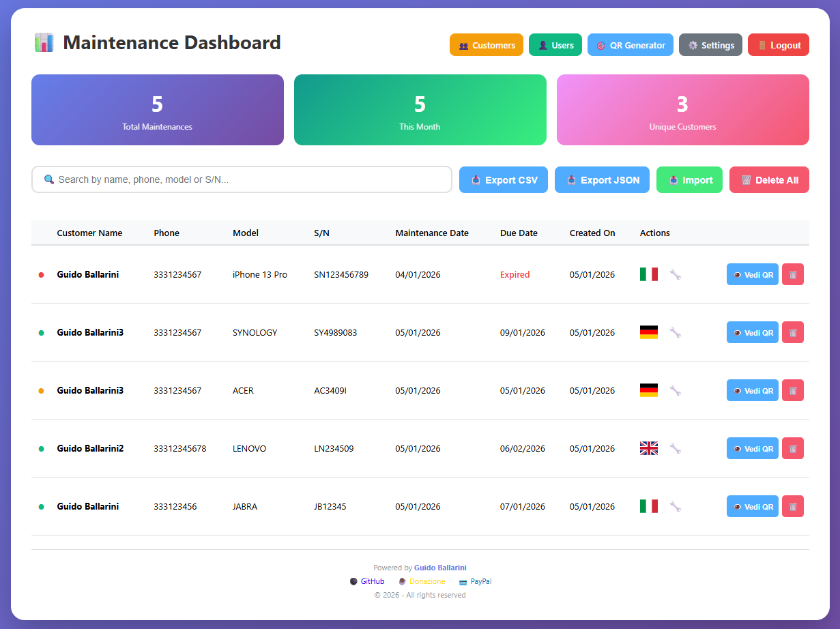Delete the iPhone 13 Pro maintenance entry
Image resolution: width=840 pixels, height=629 pixels.
click(x=793, y=274)
